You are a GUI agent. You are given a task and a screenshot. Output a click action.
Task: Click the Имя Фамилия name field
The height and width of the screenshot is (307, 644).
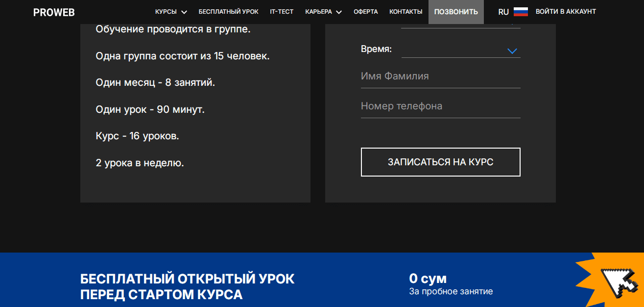pyautogui.click(x=440, y=76)
